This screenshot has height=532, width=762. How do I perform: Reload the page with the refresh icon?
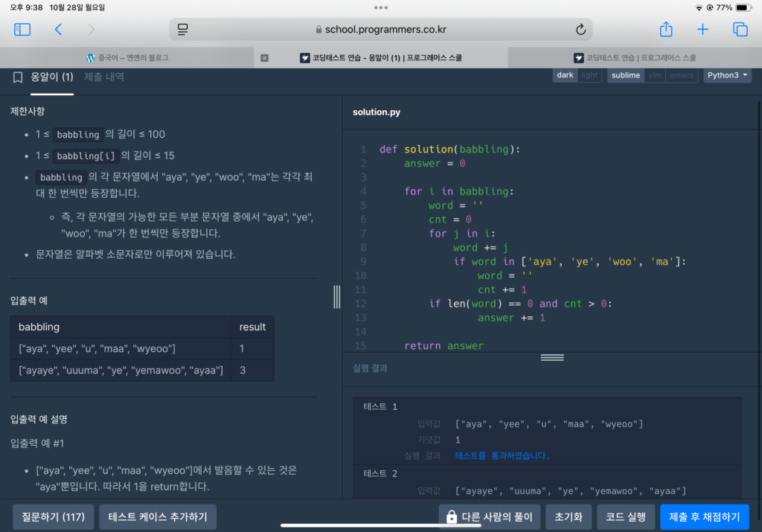pyautogui.click(x=580, y=30)
